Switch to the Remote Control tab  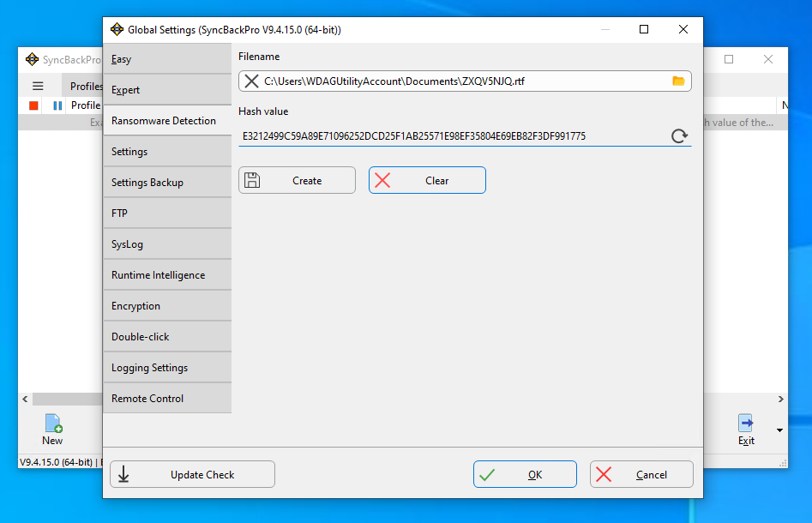(x=167, y=398)
